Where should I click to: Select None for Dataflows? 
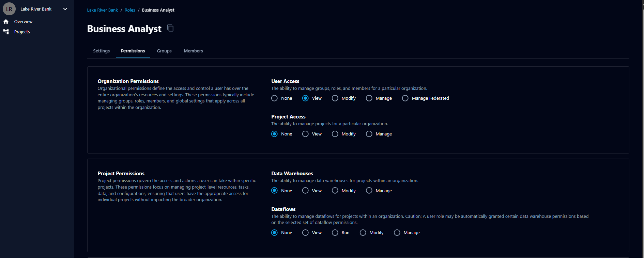point(274,232)
